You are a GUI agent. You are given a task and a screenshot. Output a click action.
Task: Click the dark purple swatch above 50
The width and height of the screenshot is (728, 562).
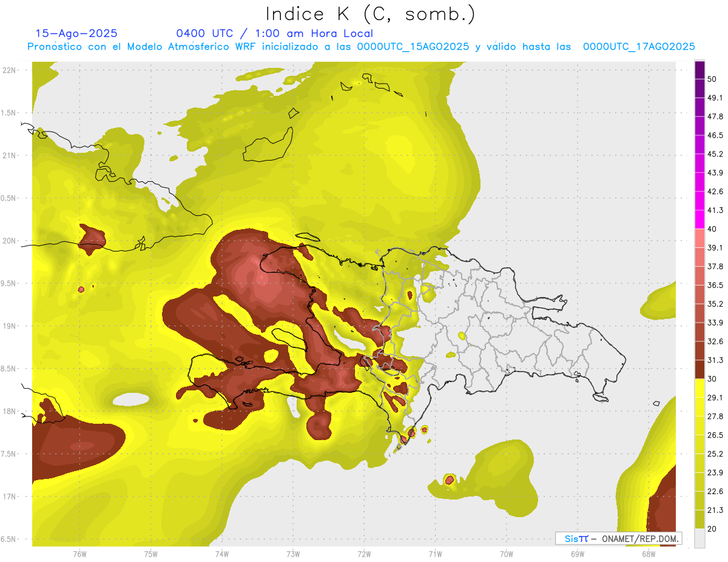699,70
